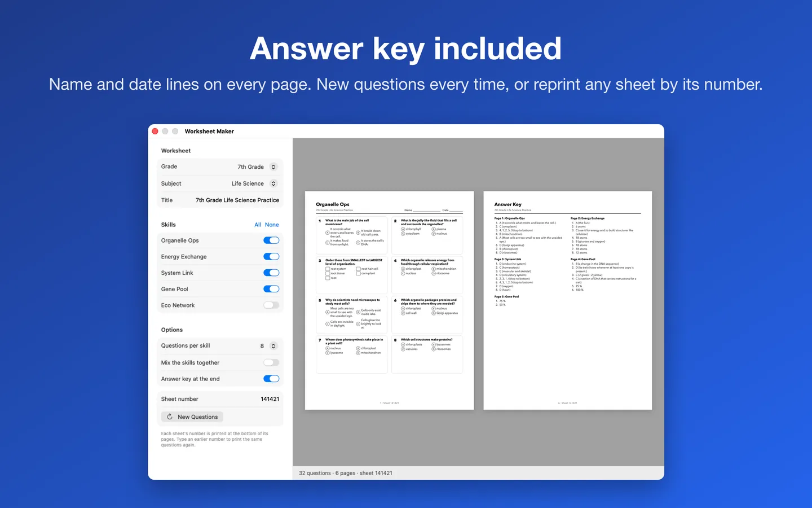Click the Energy Exchange skill label
Viewport: 812px width, 508px height.
(184, 257)
